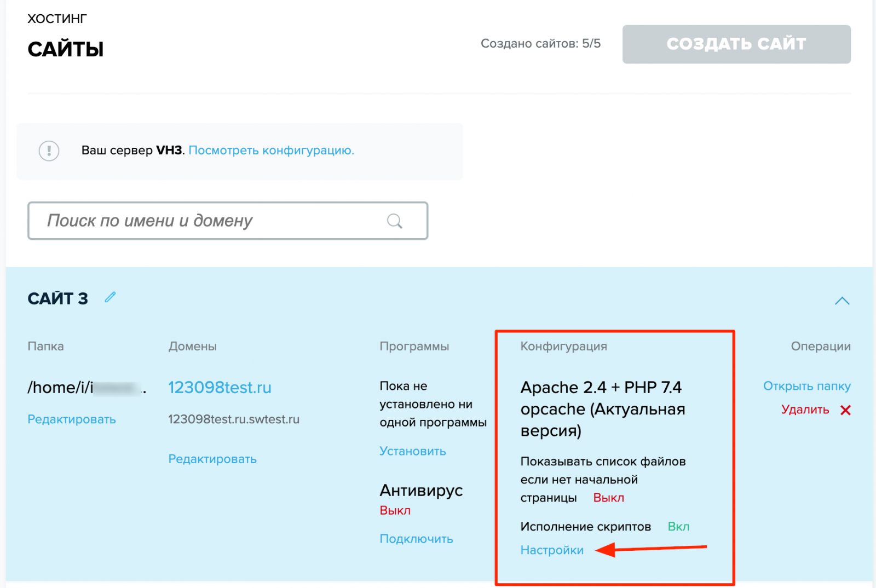The width and height of the screenshot is (876, 588).
Task: Click Ваш сервер VH3 text
Action: coord(132,150)
